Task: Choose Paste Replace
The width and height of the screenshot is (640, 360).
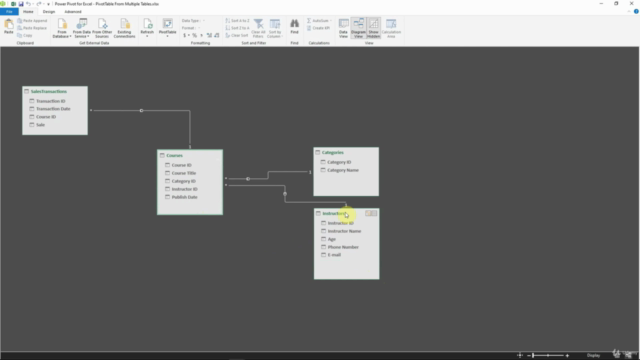Action: tap(32, 28)
